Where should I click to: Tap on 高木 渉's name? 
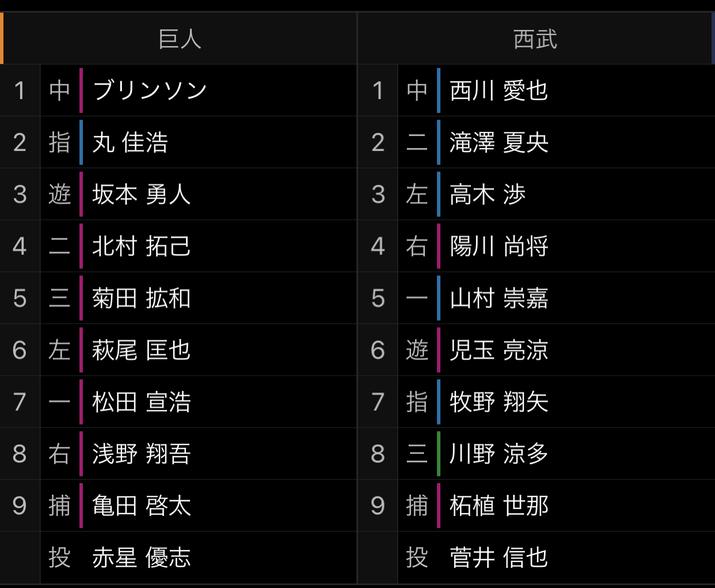pos(488,194)
